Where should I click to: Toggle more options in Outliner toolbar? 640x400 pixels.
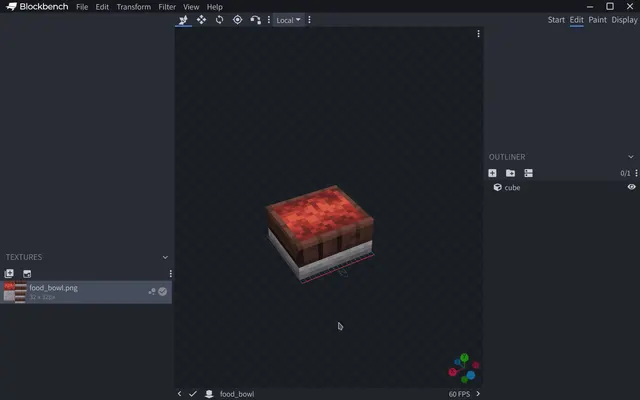[529, 173]
